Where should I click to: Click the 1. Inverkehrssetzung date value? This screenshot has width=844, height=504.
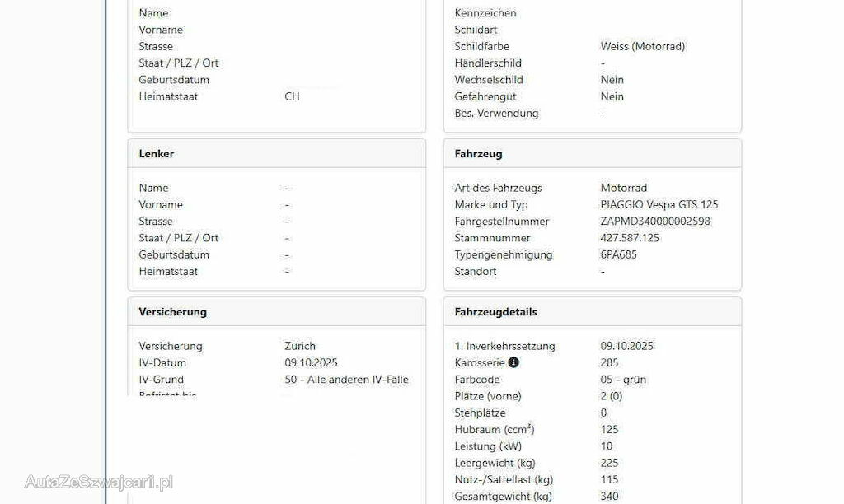[626, 346]
